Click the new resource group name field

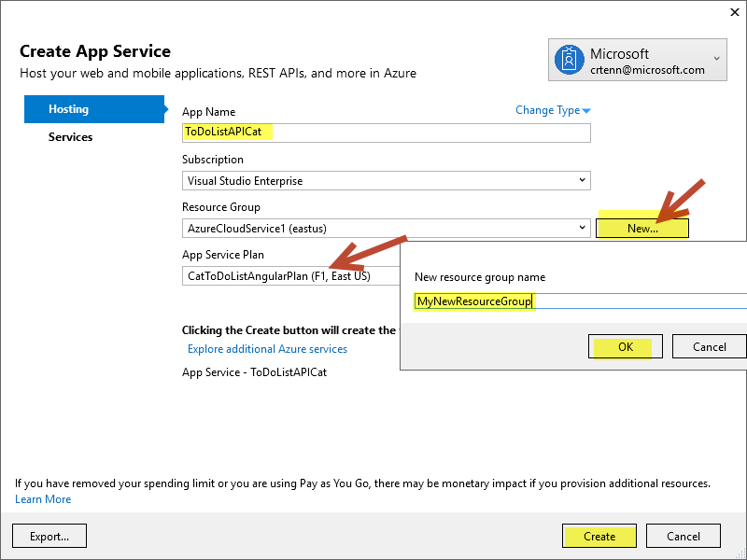(x=579, y=301)
